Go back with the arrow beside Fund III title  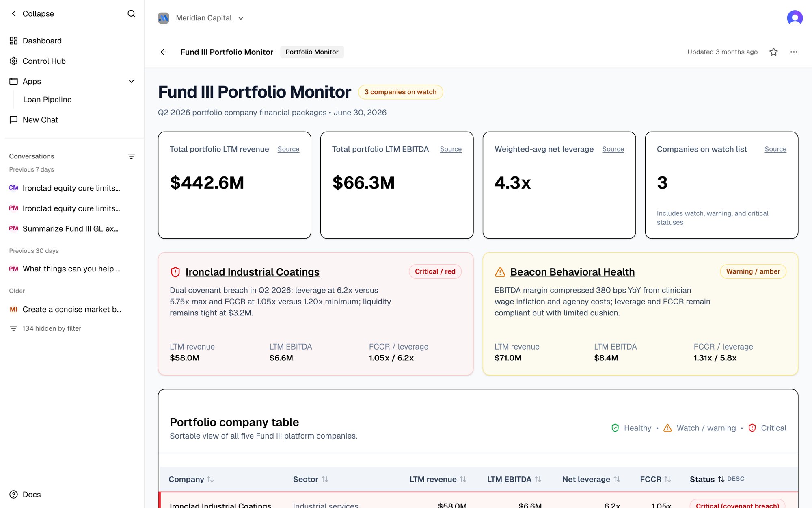coord(164,52)
